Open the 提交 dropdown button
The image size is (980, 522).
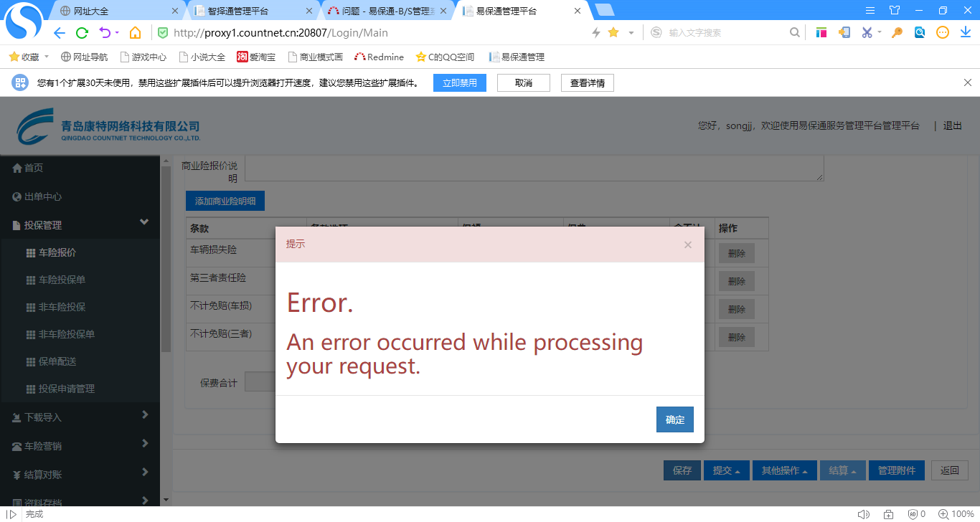click(727, 470)
